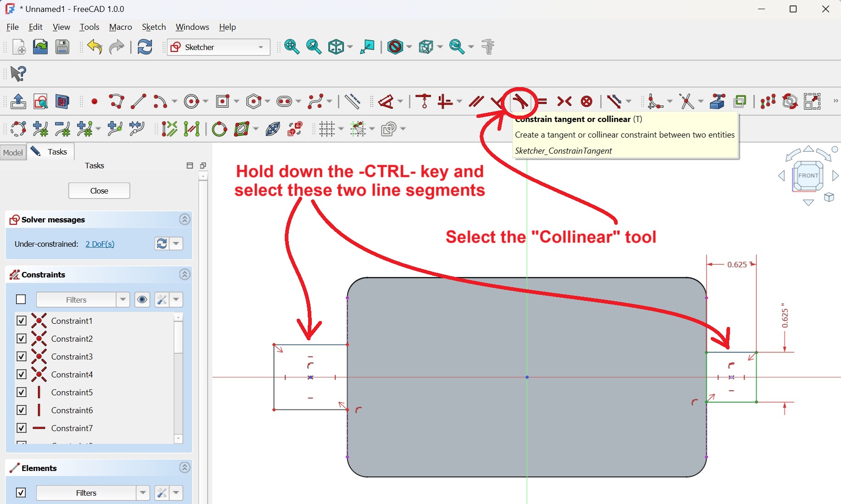The height and width of the screenshot is (504, 841).
Task: Select the Create line tool
Action: tap(138, 101)
